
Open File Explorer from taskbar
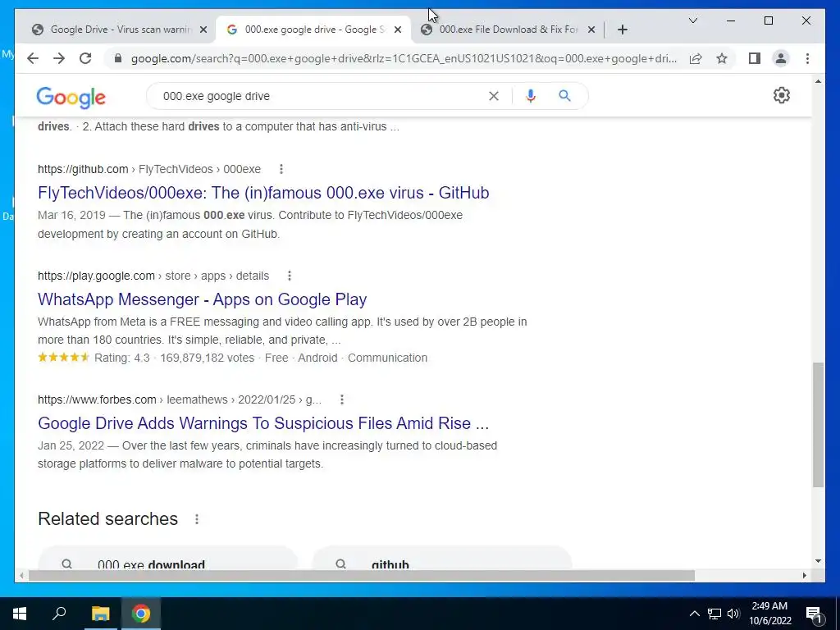[100, 614]
